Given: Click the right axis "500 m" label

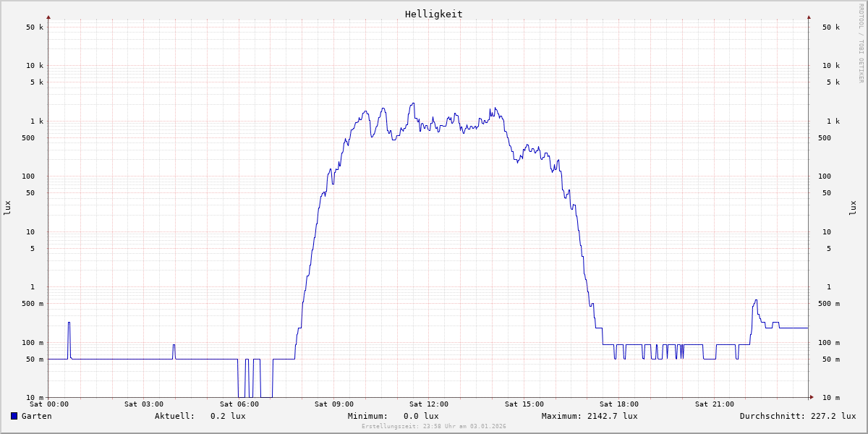Looking at the screenshot, I should click(x=829, y=304).
